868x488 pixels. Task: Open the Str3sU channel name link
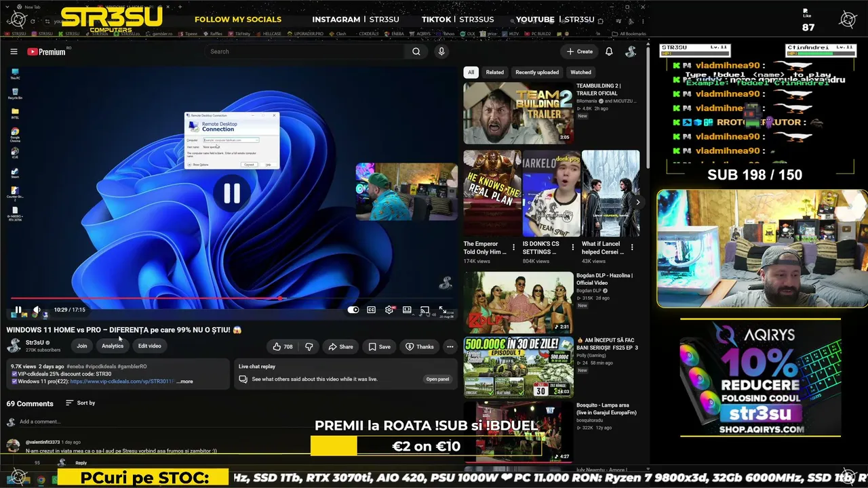point(35,342)
